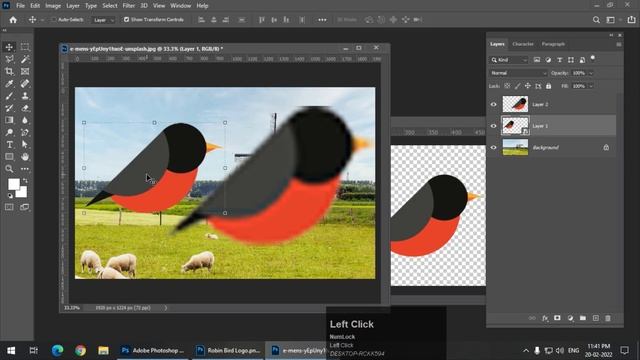Image resolution: width=640 pixels, height=360 pixels.
Task: Open the Image menu
Action: pyautogui.click(x=53, y=6)
